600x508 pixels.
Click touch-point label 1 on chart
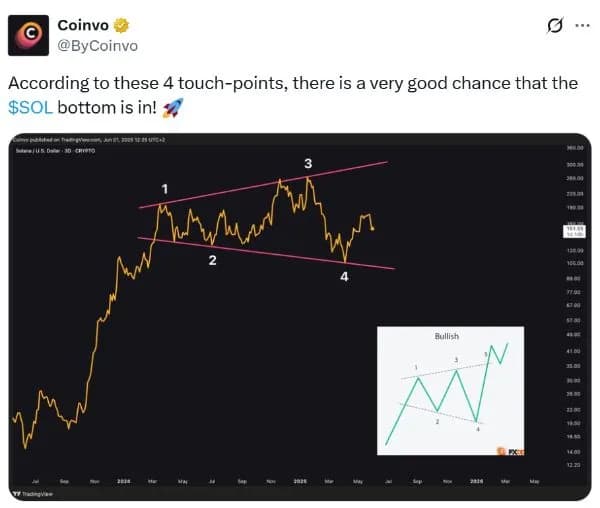tap(165, 188)
